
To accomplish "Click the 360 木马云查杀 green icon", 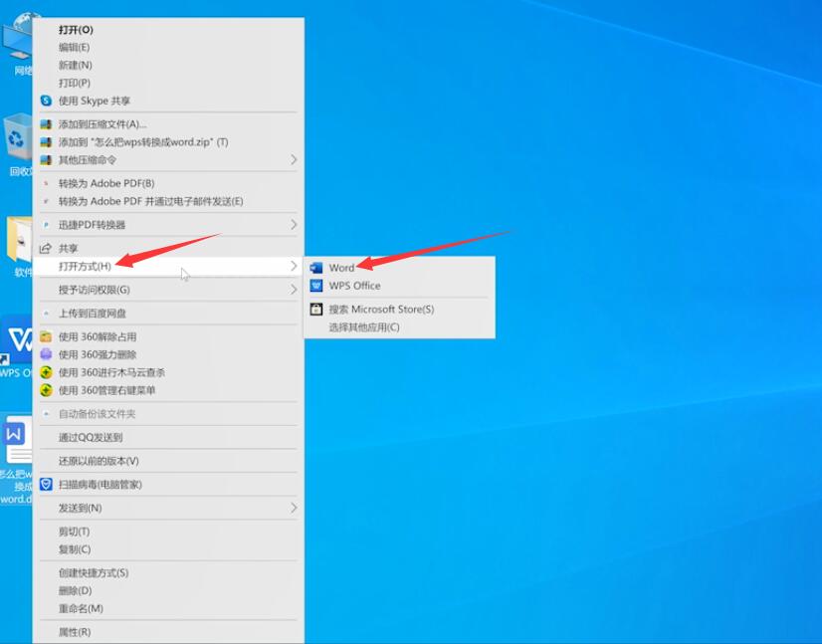I will [46, 372].
